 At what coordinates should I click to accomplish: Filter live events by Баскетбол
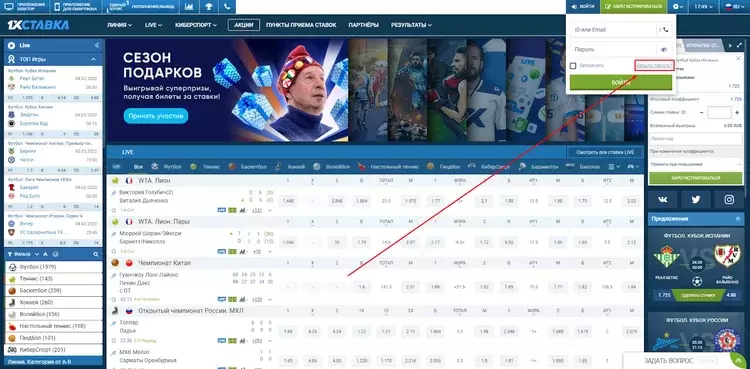246,167
